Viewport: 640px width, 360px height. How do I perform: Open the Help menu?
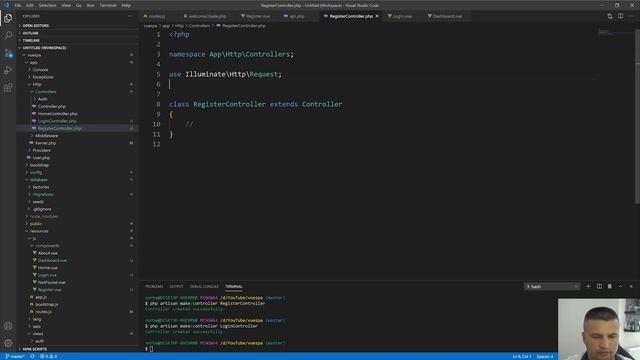[126, 5]
